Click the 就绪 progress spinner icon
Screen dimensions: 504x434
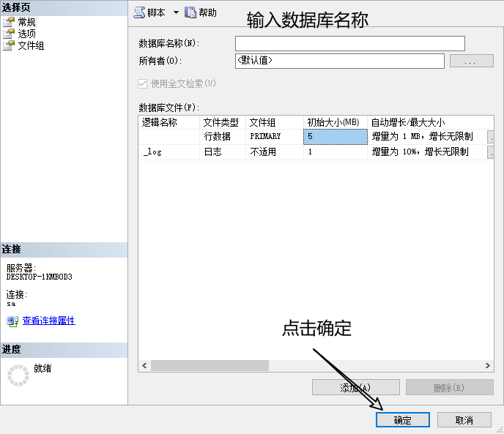click(18, 375)
